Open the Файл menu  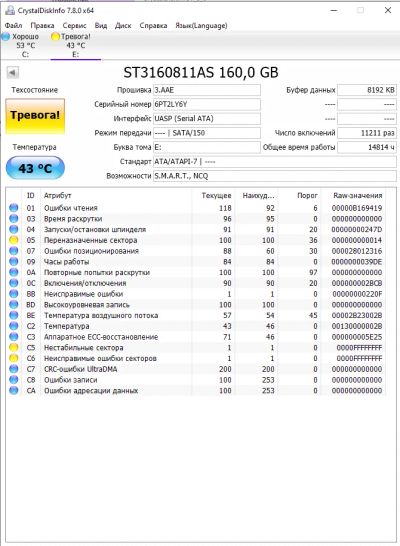pyautogui.click(x=14, y=25)
